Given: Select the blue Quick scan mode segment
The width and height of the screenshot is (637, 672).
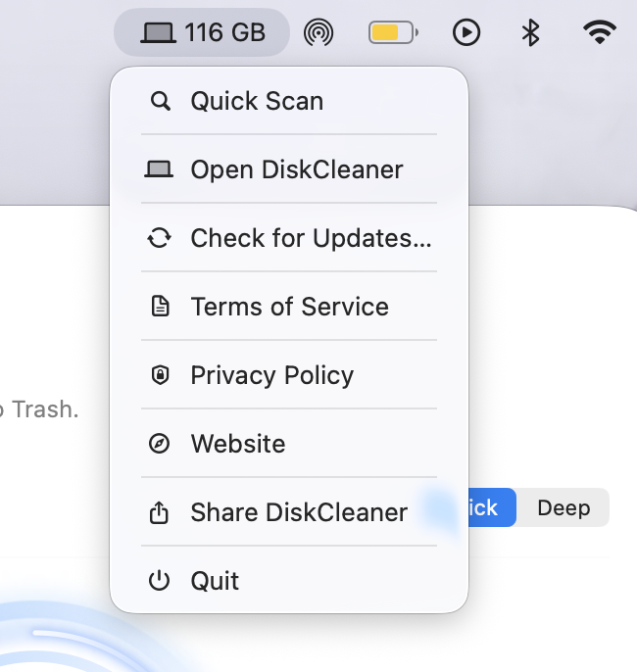Looking at the screenshot, I should 491,507.
